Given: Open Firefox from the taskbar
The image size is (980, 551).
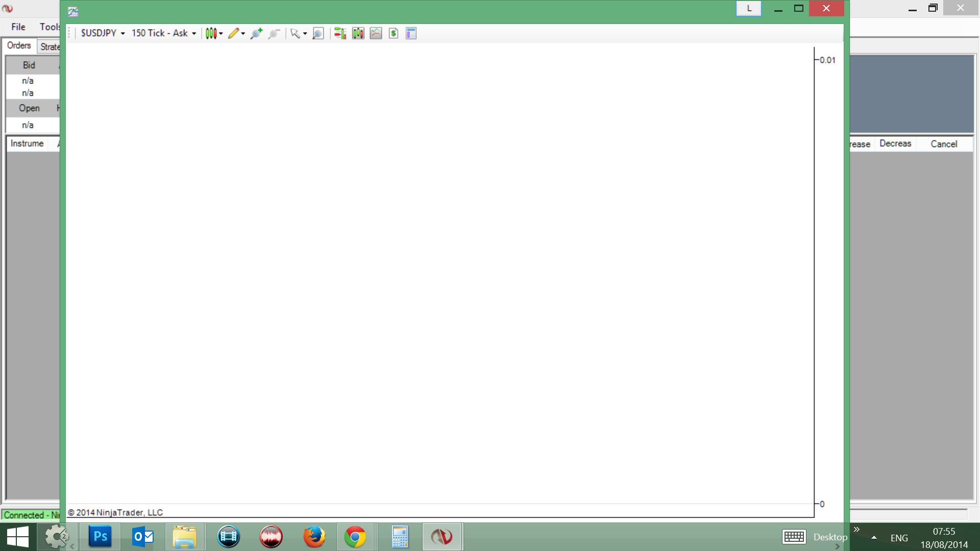Looking at the screenshot, I should tap(313, 537).
